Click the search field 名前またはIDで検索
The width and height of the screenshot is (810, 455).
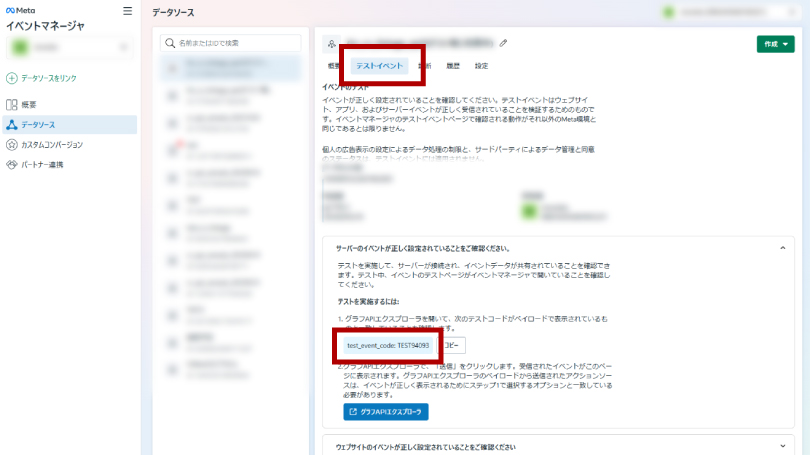click(230, 43)
